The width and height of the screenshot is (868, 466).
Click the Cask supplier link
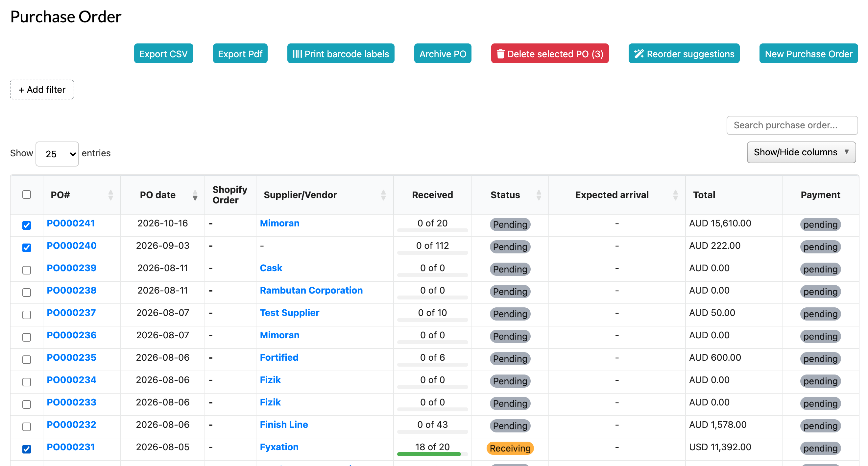(x=271, y=268)
